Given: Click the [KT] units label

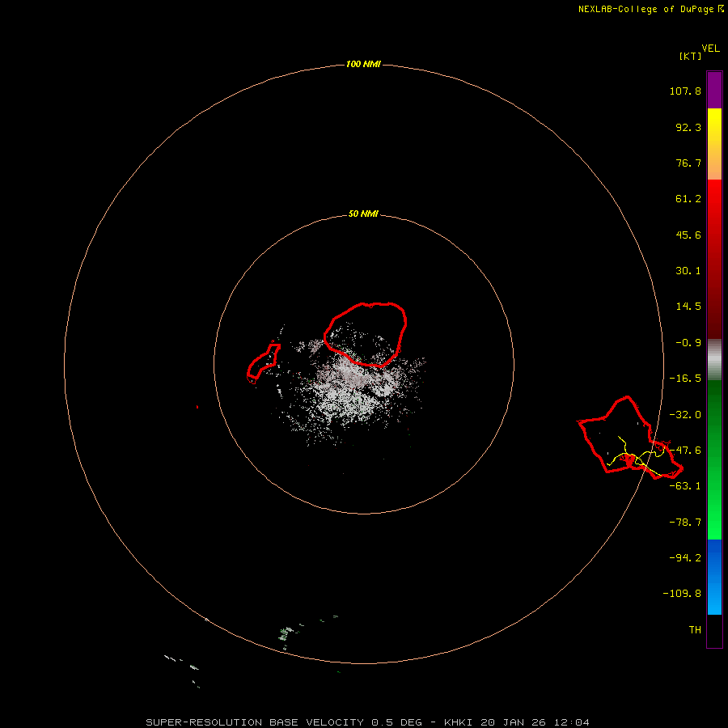Looking at the screenshot, I should pyautogui.click(x=690, y=56).
